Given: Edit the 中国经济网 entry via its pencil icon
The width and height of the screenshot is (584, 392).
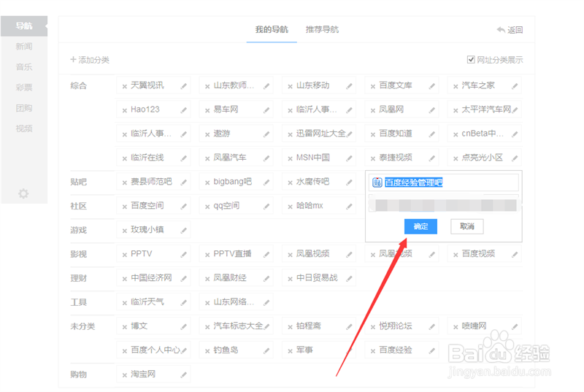Looking at the screenshot, I should [184, 278].
